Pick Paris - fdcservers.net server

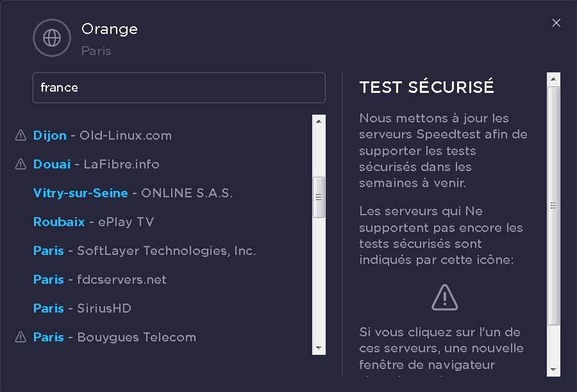click(100, 279)
